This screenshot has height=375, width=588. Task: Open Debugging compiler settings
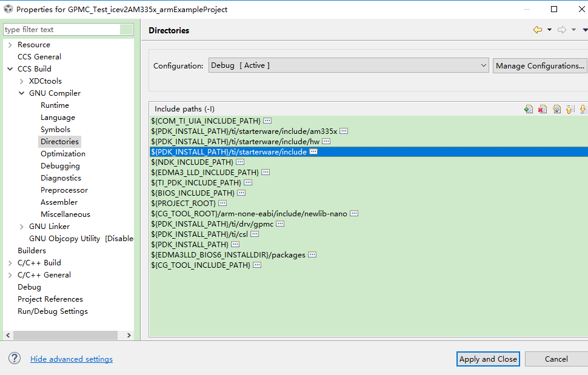(x=60, y=165)
